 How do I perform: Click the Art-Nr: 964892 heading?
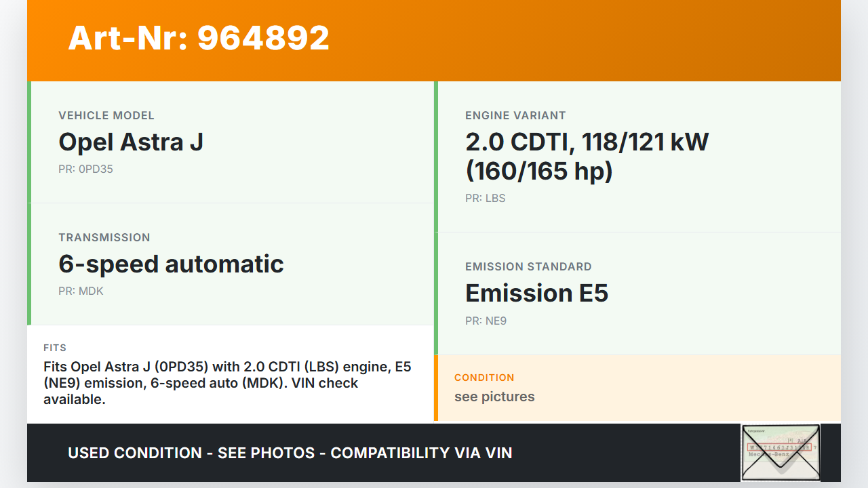199,38
